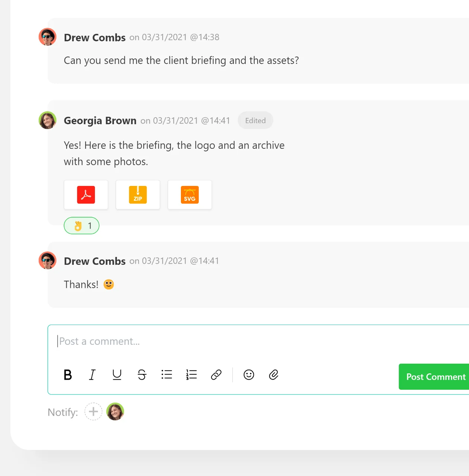Toggle the OK hand reaction count

(x=82, y=226)
